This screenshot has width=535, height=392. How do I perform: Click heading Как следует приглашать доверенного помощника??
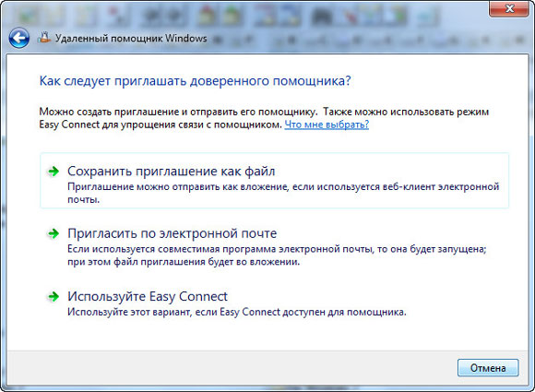tap(196, 81)
